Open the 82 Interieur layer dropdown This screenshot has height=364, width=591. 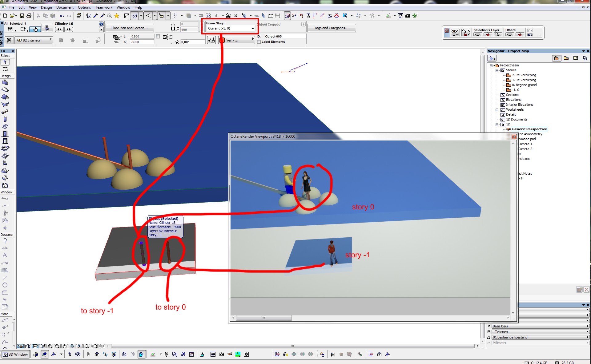(34, 40)
